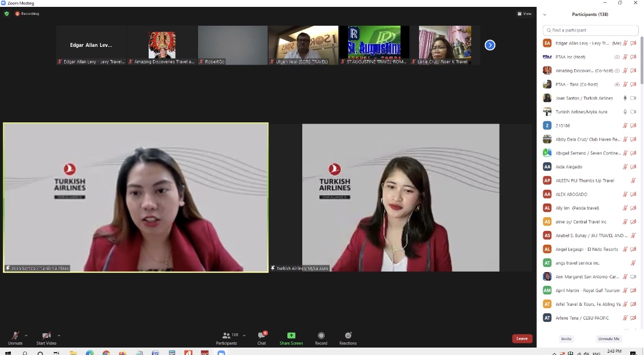Viewport: 644px width, 355px height.
Task: Click Myka Aure pinned video pane
Action: [x=401, y=197]
